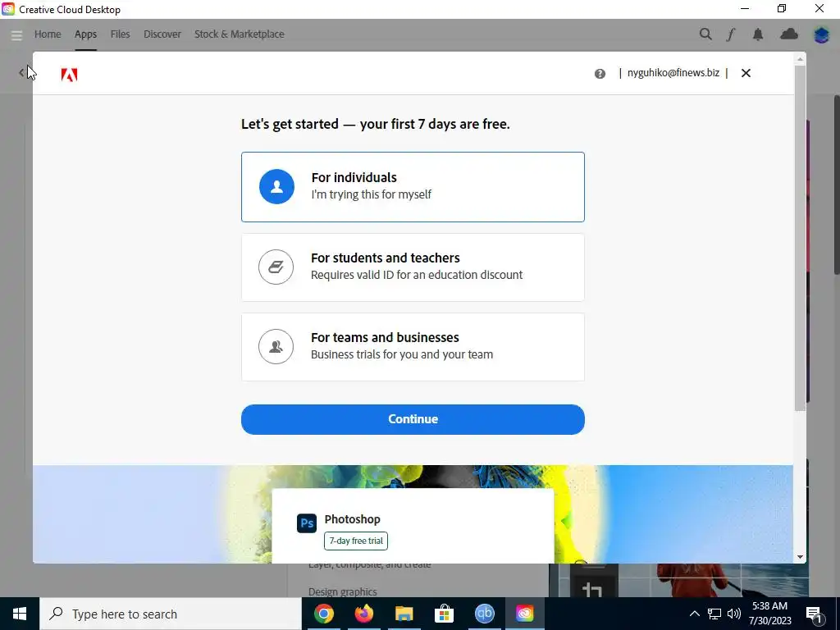Click dialog scrollbar up arrow

click(x=800, y=58)
